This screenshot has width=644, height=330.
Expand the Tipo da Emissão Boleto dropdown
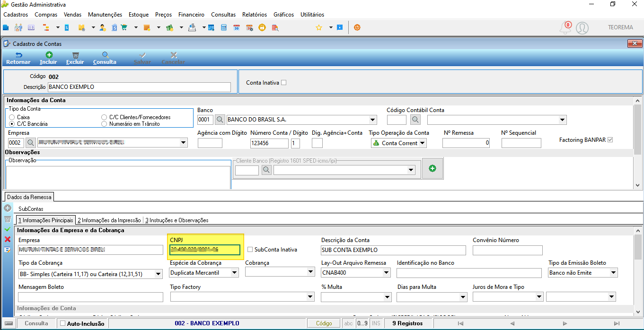point(614,273)
